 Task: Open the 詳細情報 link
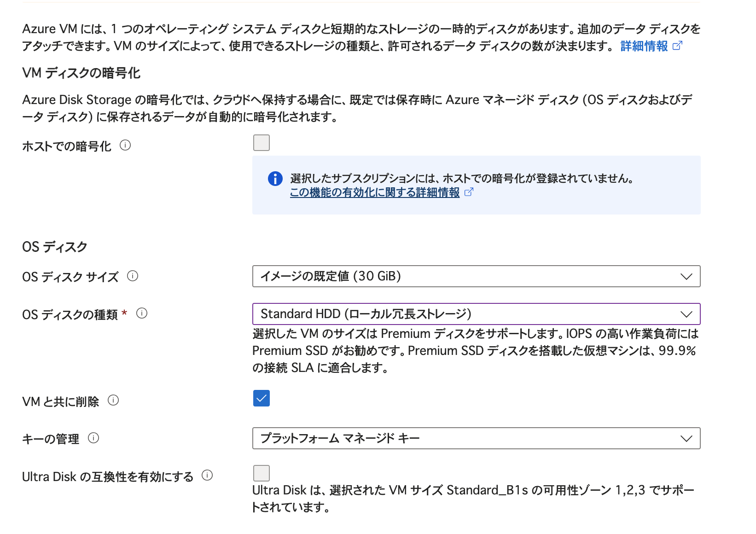pyautogui.click(x=643, y=46)
